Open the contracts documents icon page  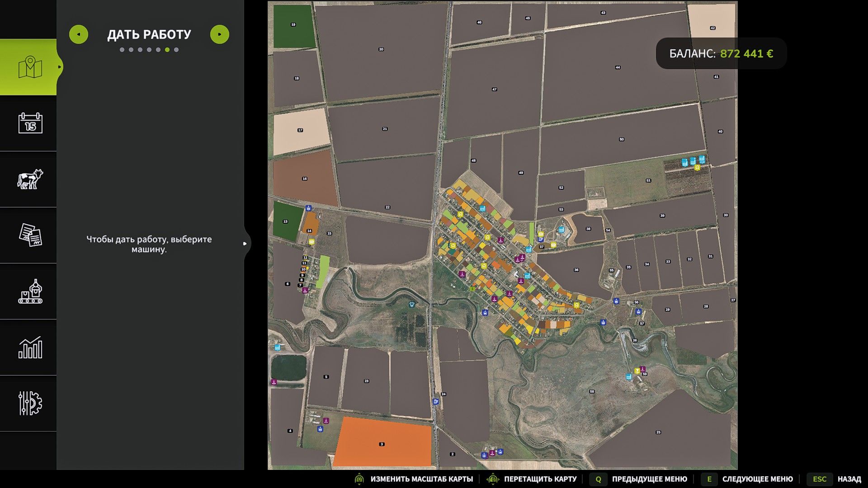coord(30,235)
